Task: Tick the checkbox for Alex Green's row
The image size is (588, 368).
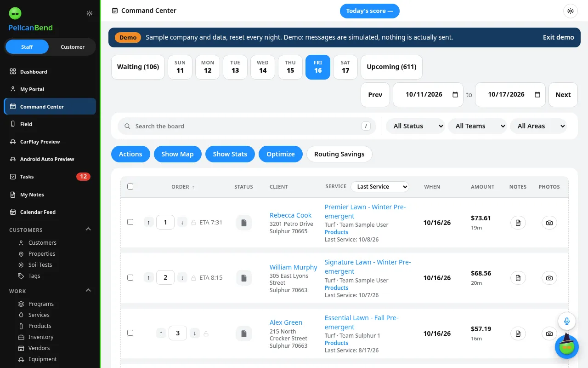Action: [x=130, y=333]
